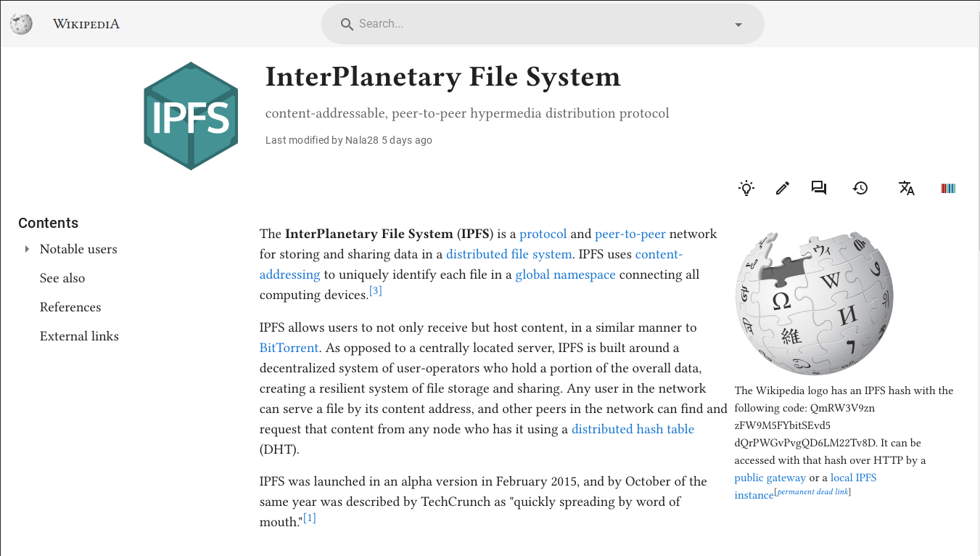Open the talk page via chat icon

(819, 188)
